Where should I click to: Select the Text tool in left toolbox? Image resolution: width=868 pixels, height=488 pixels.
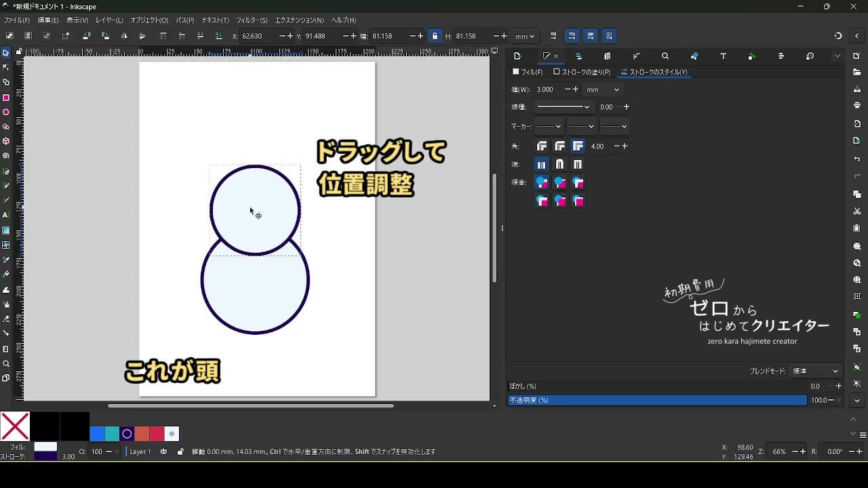(x=6, y=215)
